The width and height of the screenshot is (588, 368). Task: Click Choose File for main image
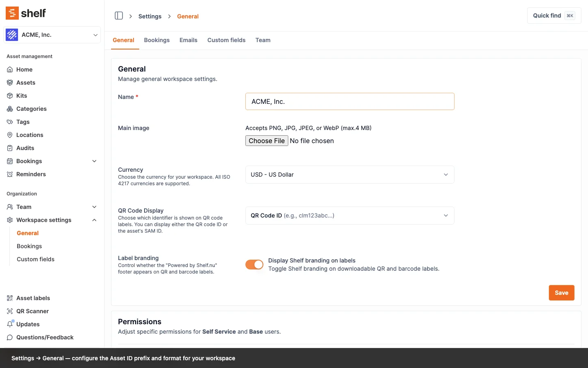coord(267,141)
